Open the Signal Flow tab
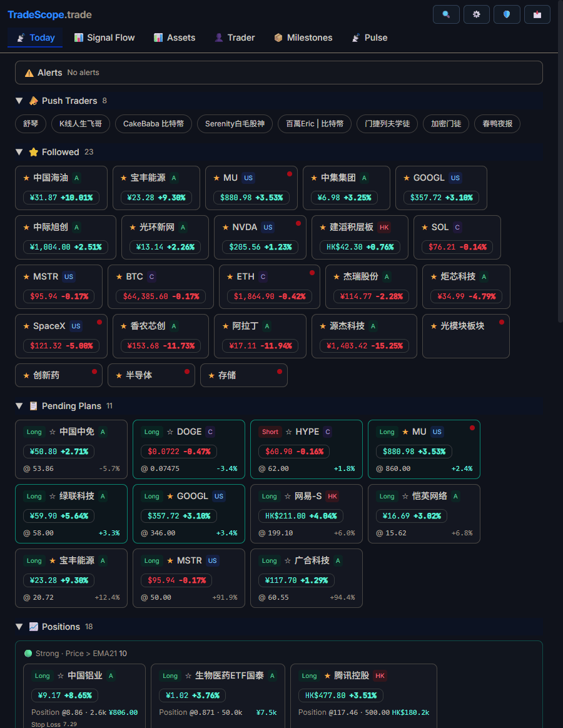 click(104, 38)
